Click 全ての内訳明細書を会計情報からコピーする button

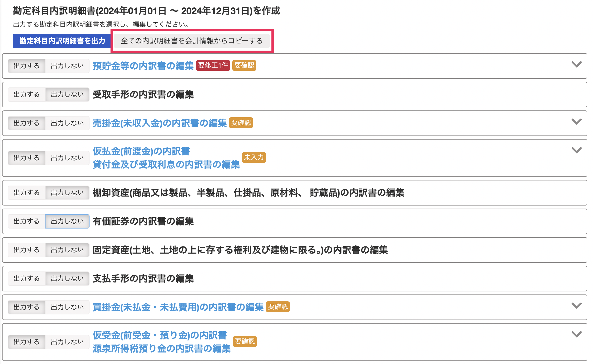pos(192,41)
